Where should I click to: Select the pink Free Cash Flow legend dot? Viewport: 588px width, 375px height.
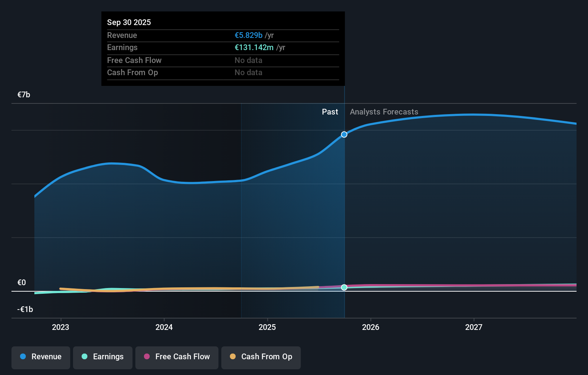point(146,356)
